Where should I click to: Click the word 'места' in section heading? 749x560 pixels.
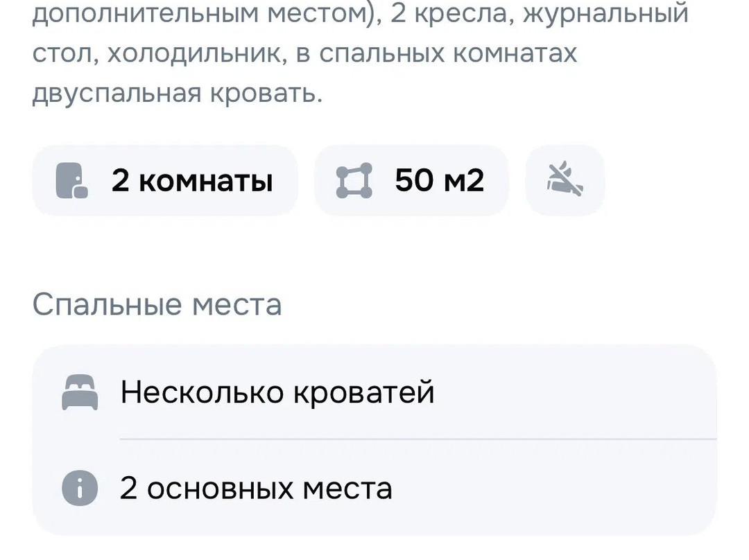click(237, 304)
